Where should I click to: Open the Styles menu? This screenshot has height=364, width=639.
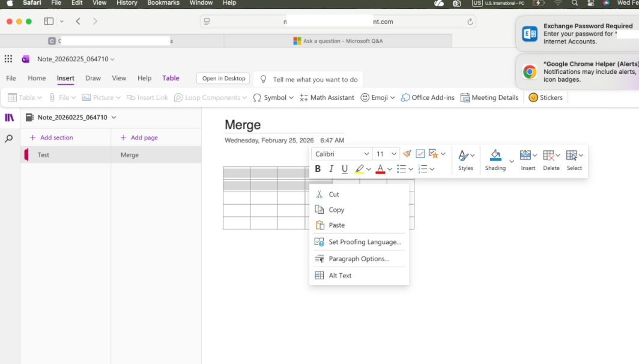click(465, 160)
